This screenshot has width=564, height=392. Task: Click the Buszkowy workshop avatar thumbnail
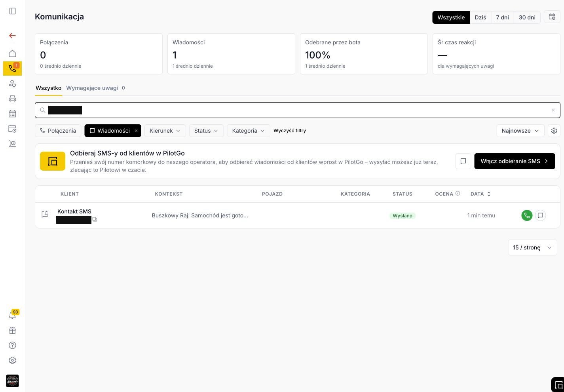click(12, 381)
